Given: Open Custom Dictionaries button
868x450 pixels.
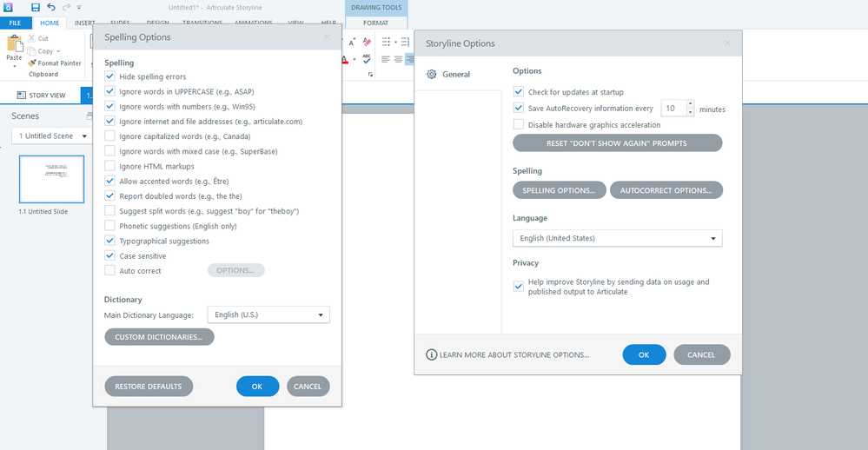Looking at the screenshot, I should click(x=159, y=336).
